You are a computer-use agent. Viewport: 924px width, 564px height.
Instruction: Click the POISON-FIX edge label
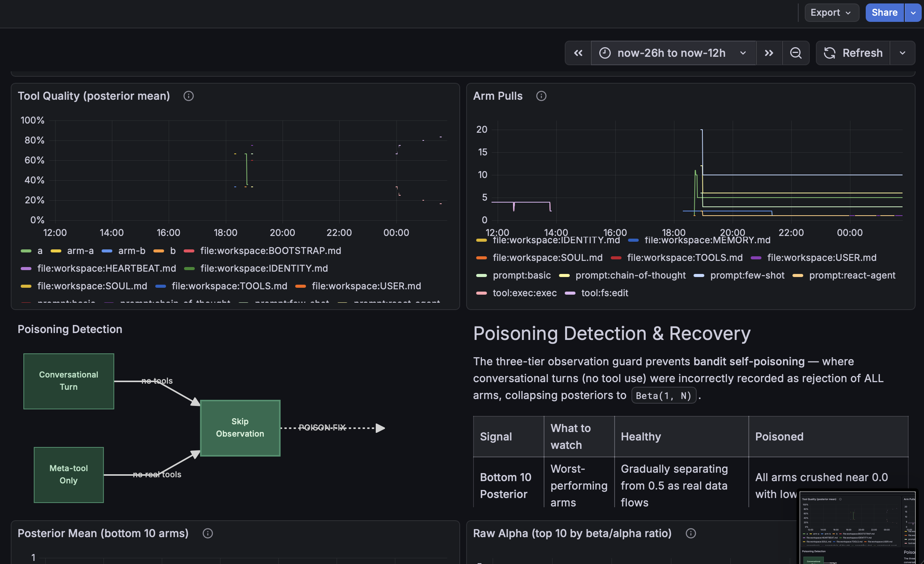(x=322, y=427)
